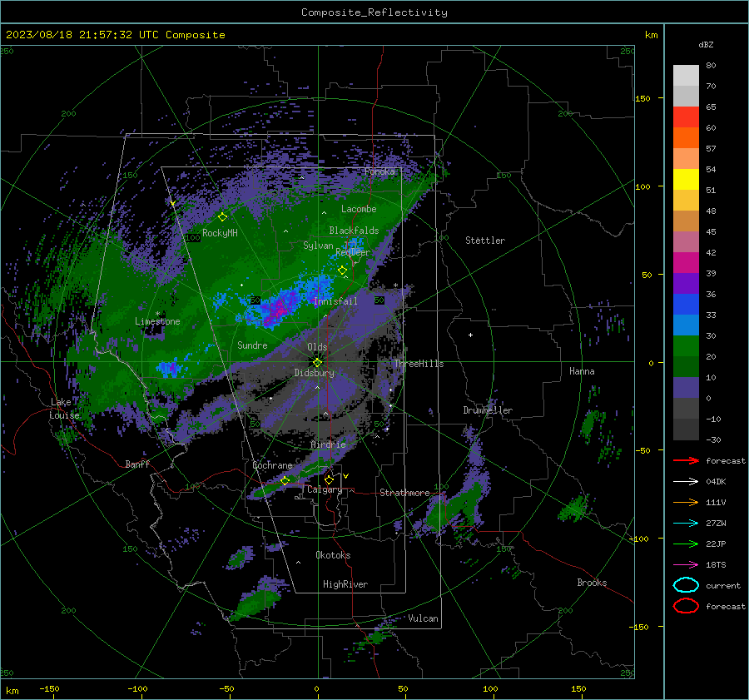Click the Olds town label
This screenshot has height=700, width=749.
pos(317,347)
